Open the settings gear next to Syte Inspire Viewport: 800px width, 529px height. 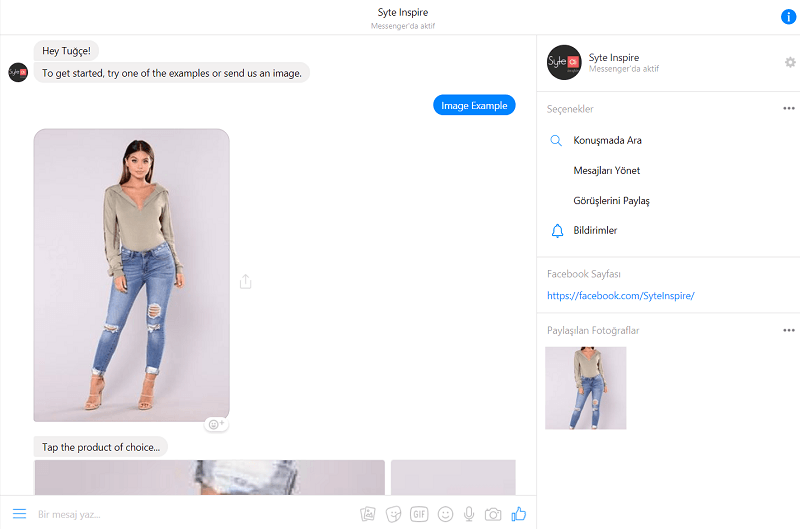point(790,62)
